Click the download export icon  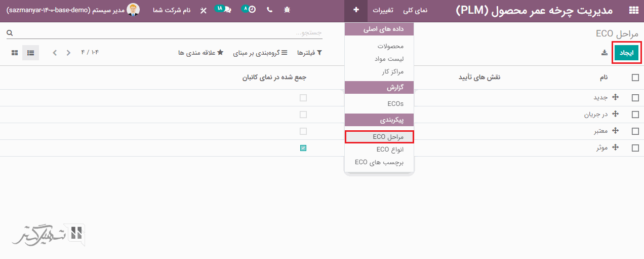(604, 52)
